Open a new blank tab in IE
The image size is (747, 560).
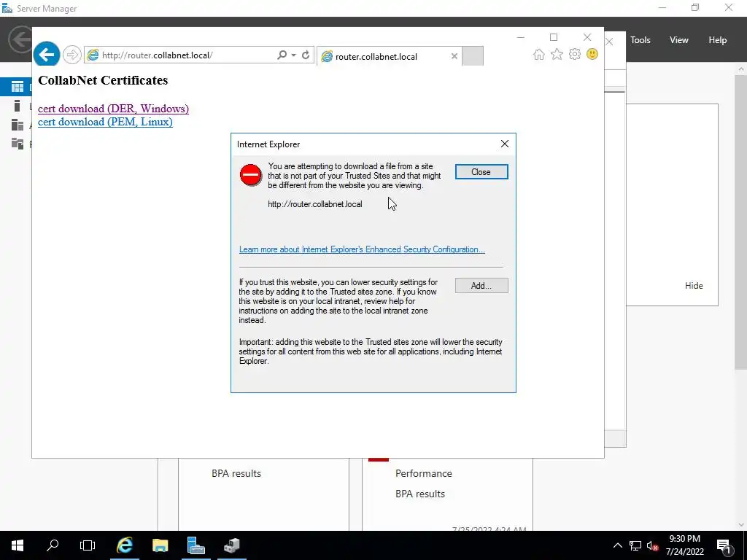click(473, 56)
